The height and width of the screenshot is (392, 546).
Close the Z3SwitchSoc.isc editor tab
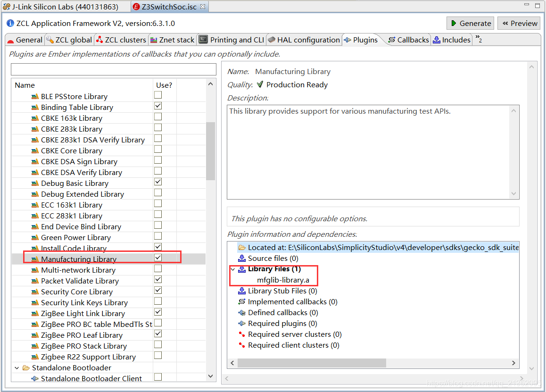pos(203,6)
